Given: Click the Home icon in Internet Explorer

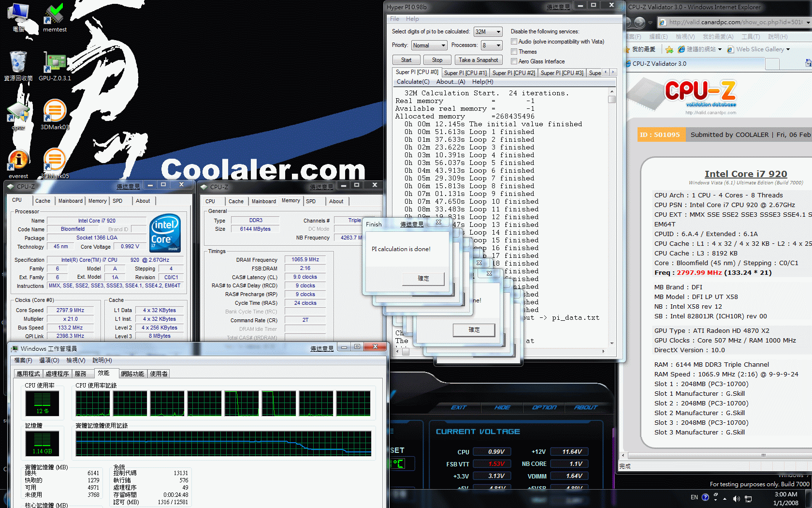Looking at the screenshot, I should pos(808,63).
